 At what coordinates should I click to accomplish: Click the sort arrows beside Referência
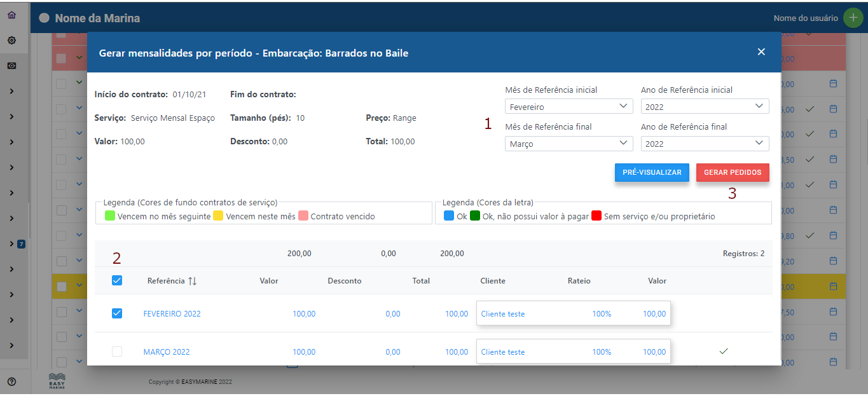pos(192,281)
